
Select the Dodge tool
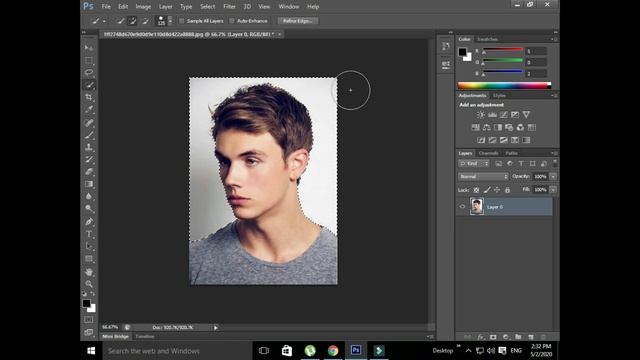tap(89, 209)
